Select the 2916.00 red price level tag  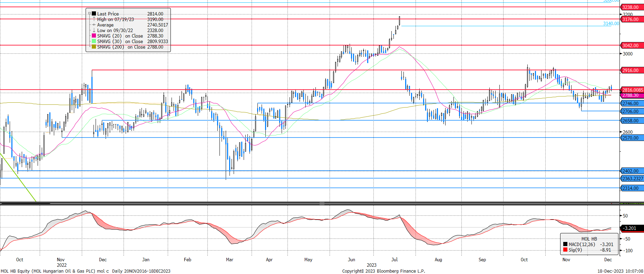631,70
